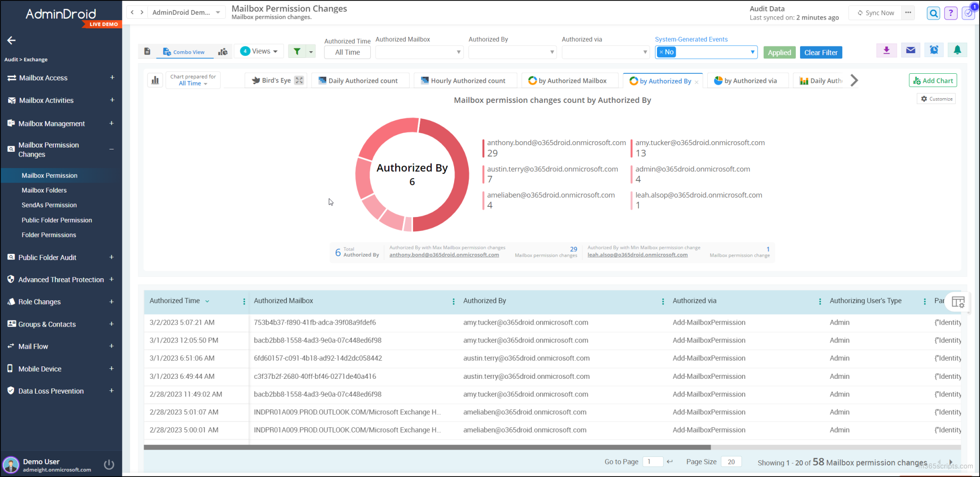Open the Views dropdown
This screenshot has width=980, height=477.
(259, 51)
